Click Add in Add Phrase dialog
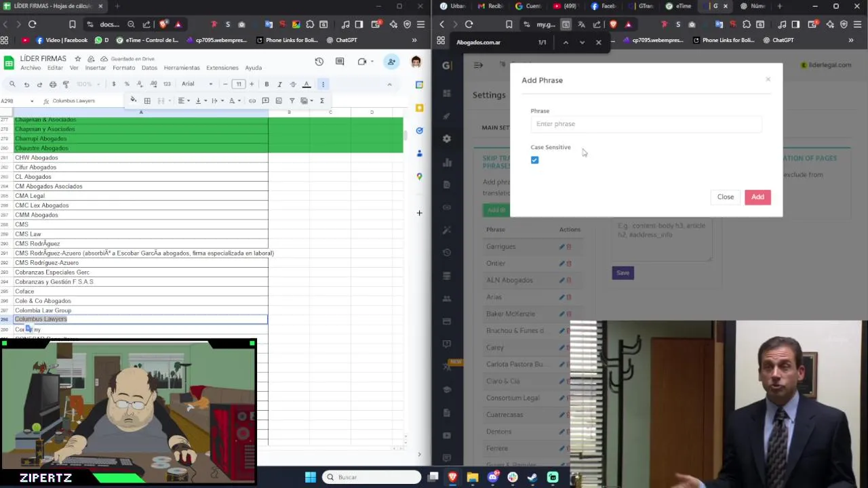The height and width of the screenshot is (488, 868). [x=757, y=197]
